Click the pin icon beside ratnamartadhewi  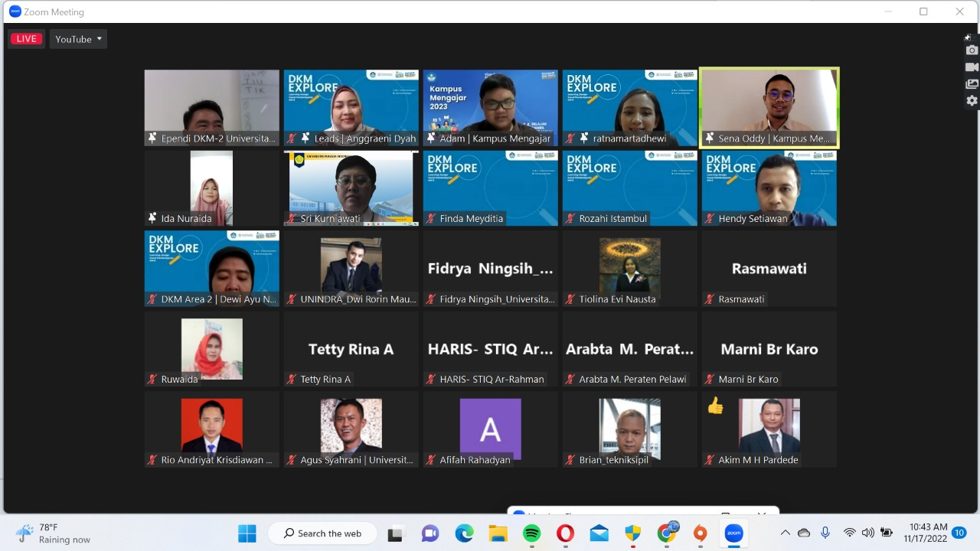pyautogui.click(x=584, y=139)
